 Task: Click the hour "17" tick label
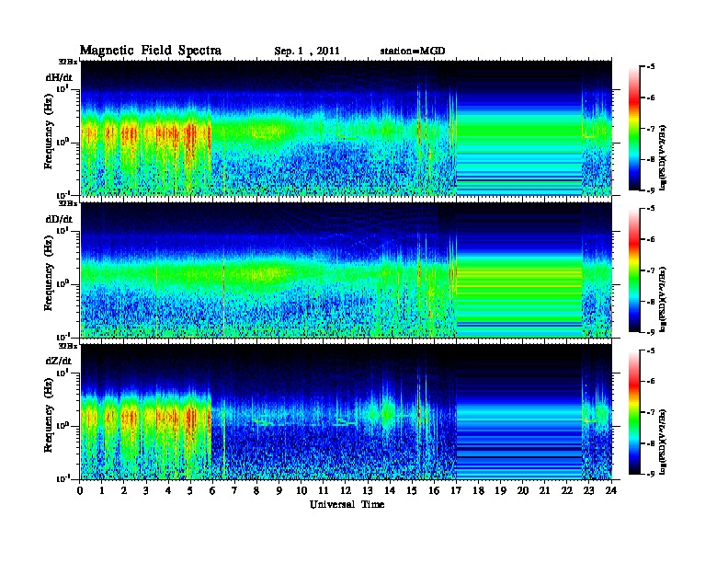[457, 490]
